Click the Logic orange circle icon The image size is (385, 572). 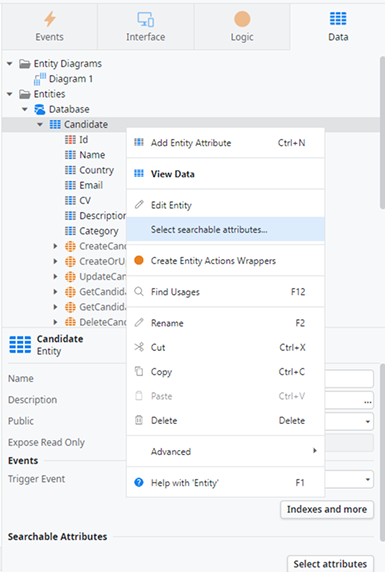242,19
